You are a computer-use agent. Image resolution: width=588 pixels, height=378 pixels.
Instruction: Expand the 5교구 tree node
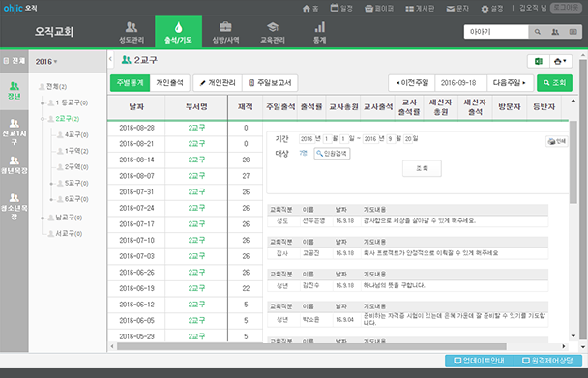[x=51, y=184]
